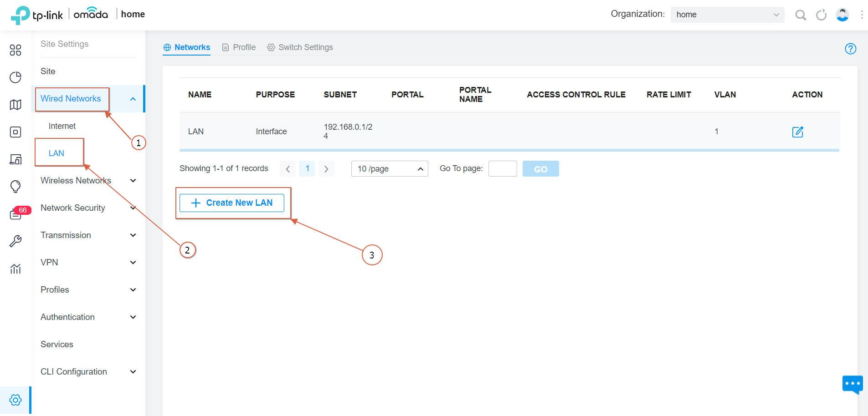Expand the Wireless Networks section
Image resolution: width=868 pixels, height=416 pixels.
coord(133,181)
